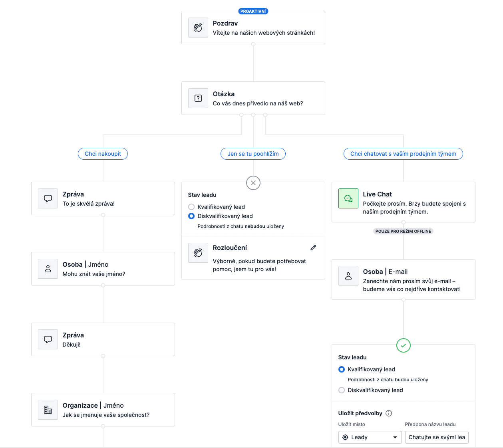The height and width of the screenshot is (448, 503).
Task: Select Kvalifikovaný lead in the right Stav leadu
Action: click(x=342, y=369)
